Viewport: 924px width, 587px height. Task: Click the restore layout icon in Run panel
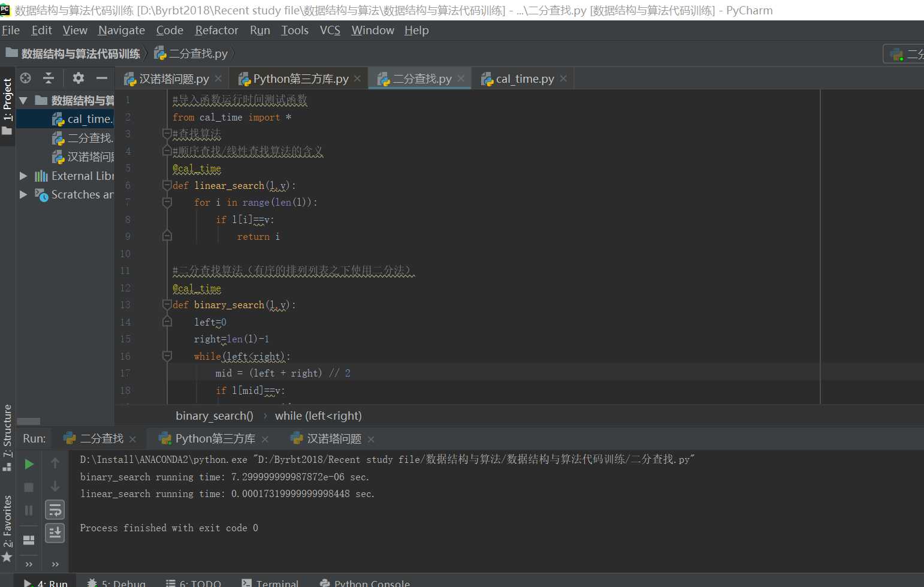[29, 540]
